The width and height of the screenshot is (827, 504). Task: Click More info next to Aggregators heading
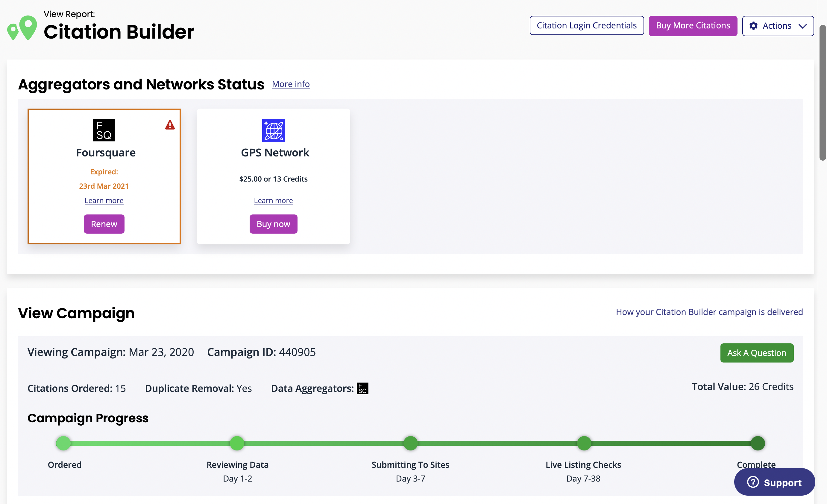(291, 84)
